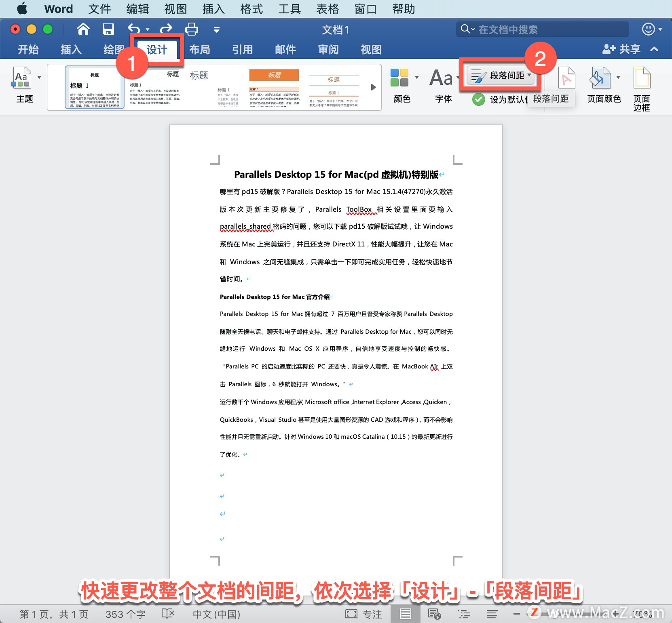Click the spell check icon in status bar
672x623 pixels.
tap(167, 614)
